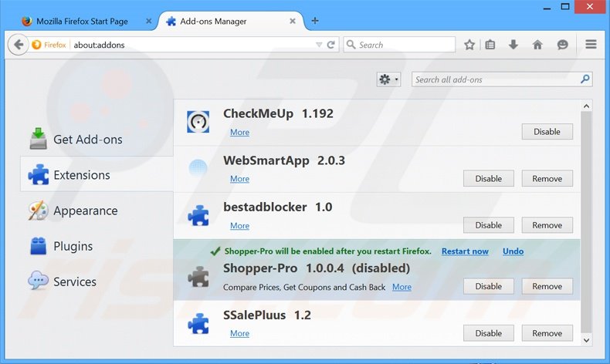Select the SSalePluus 1.2 title
The image size is (610, 364).
(x=267, y=315)
